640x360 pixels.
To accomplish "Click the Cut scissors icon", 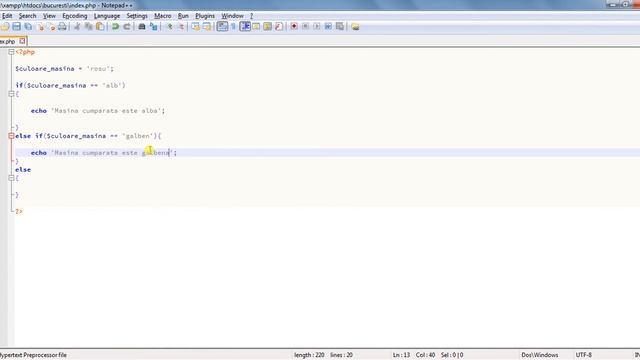I will pyautogui.click(x=77, y=27).
